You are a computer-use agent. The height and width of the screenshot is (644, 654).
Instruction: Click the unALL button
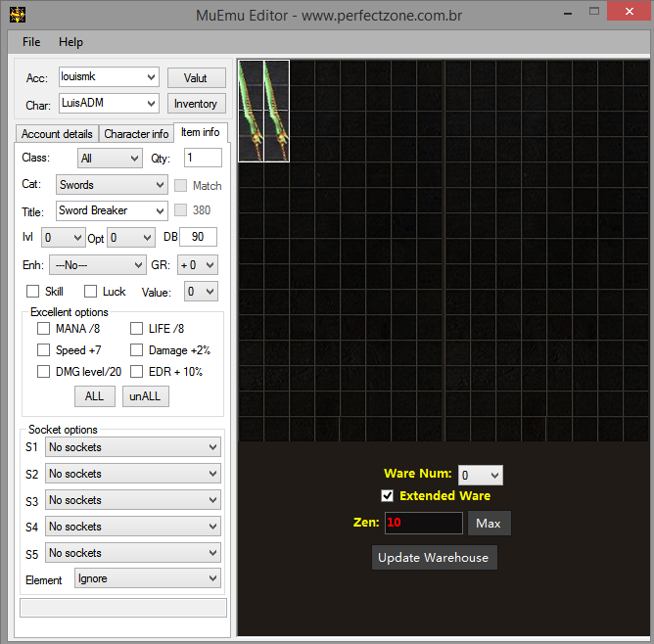click(x=146, y=396)
